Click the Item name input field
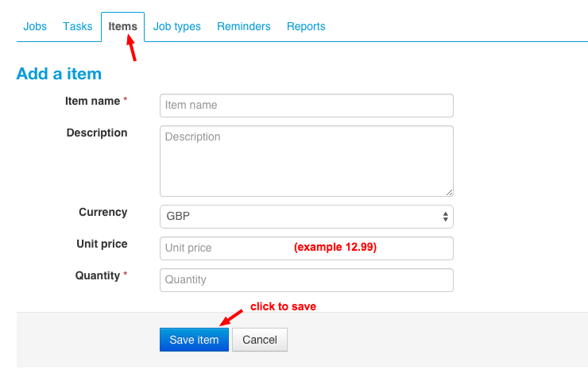This screenshot has width=588, height=369. pyautogui.click(x=306, y=106)
